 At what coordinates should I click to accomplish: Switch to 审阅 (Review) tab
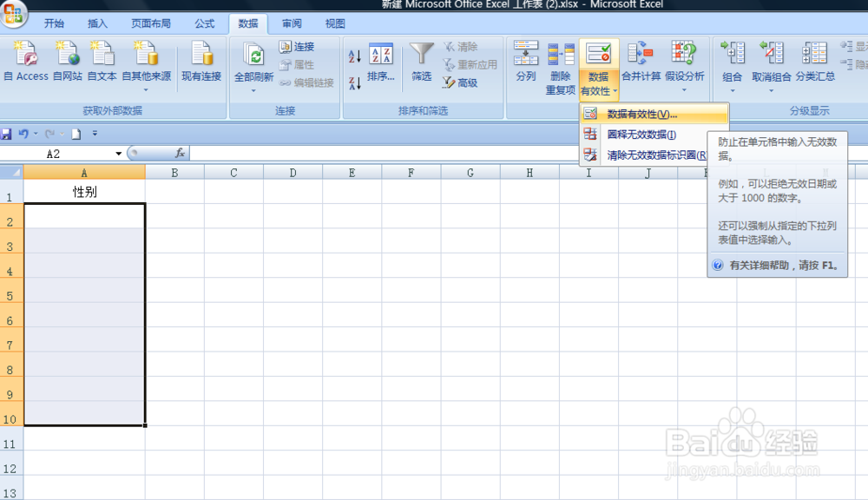pyautogui.click(x=292, y=23)
